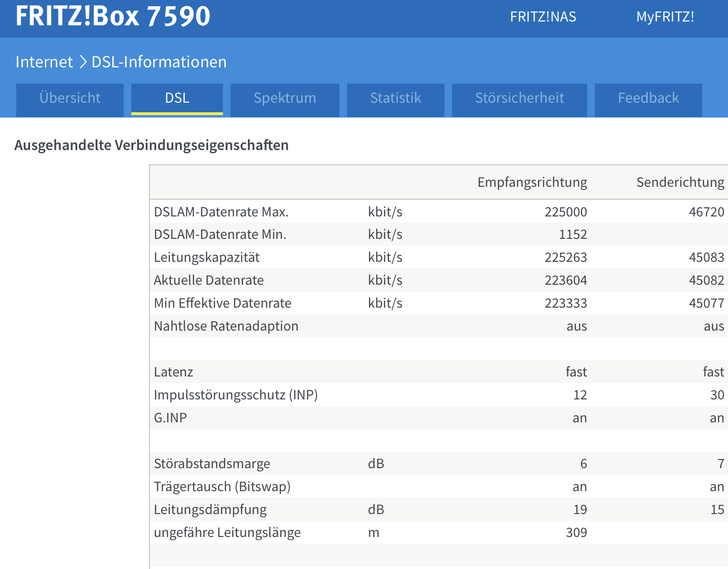The image size is (728, 569).
Task: Click the INP receive value 12
Action: click(x=580, y=395)
